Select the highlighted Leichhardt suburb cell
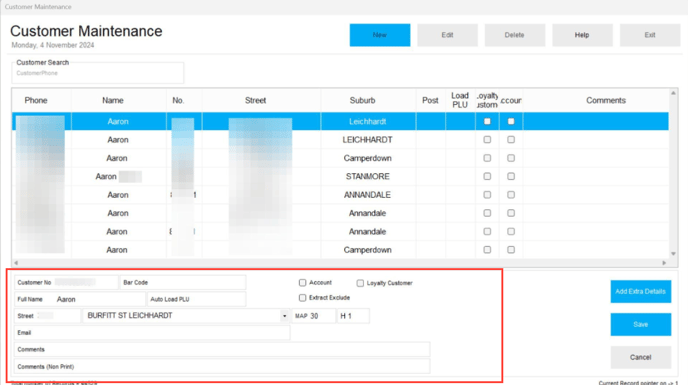The width and height of the screenshot is (688, 385). 368,122
